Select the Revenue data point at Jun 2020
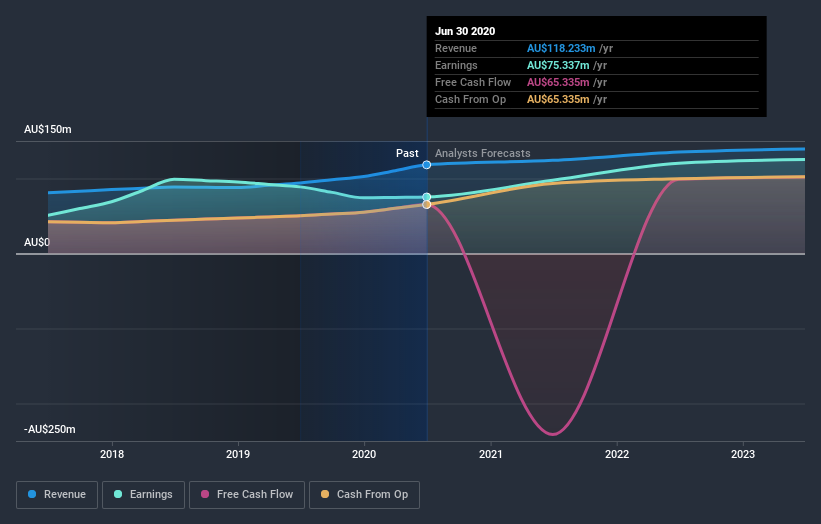The image size is (821, 524). pyautogui.click(x=427, y=165)
